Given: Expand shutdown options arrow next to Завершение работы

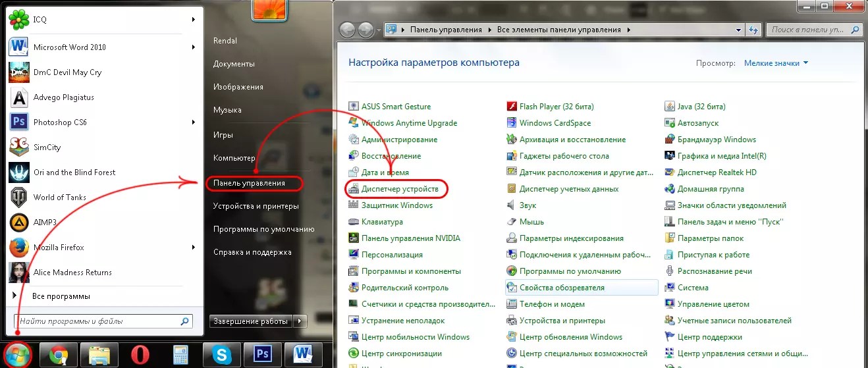Looking at the screenshot, I should tap(301, 321).
